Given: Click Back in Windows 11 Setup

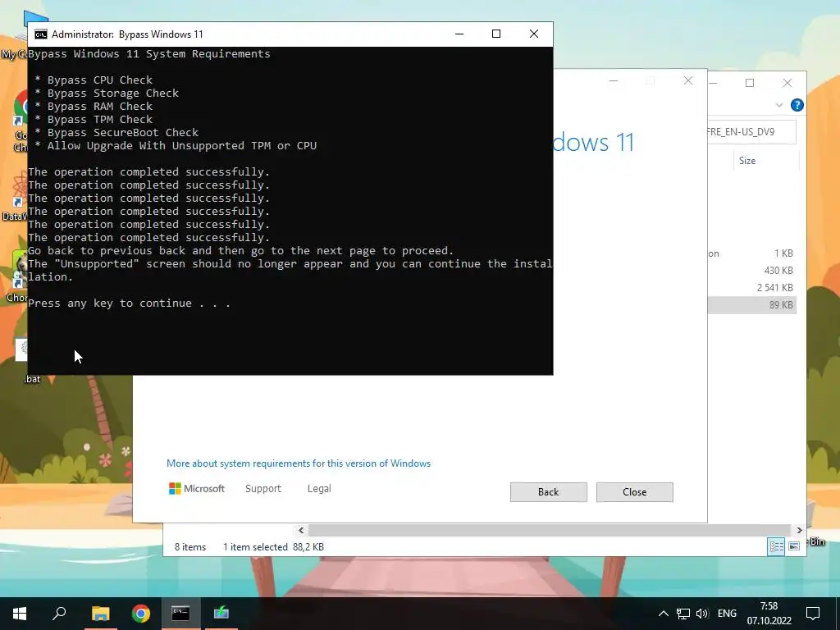Looking at the screenshot, I should 549,492.
